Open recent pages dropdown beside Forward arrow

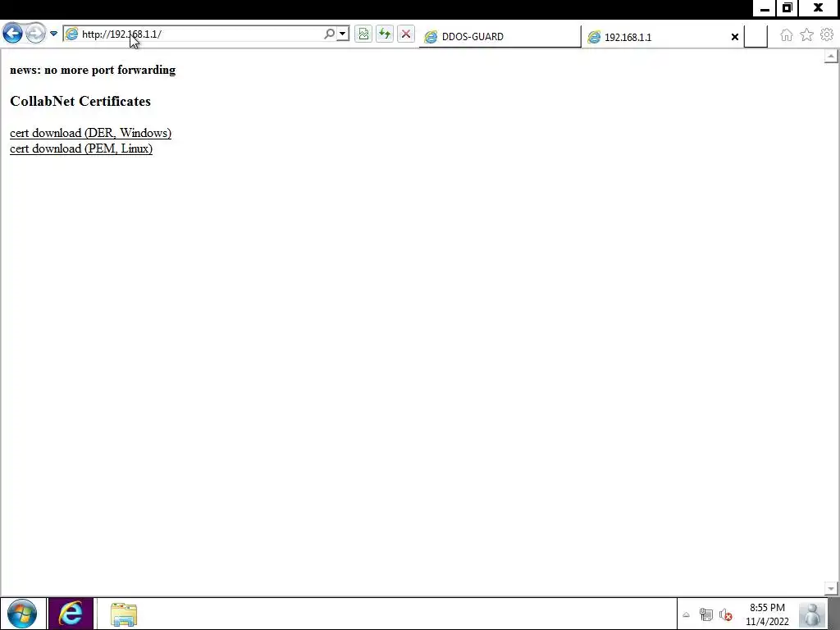click(x=53, y=34)
